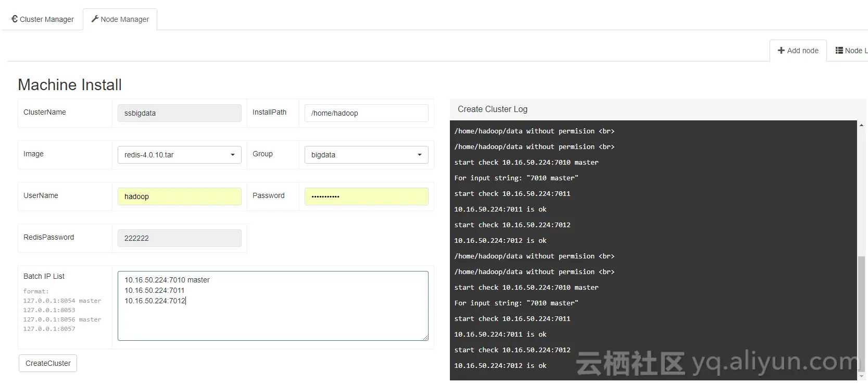Click the first 'start check 10.16.50.224:7012' log line
The width and height of the screenshot is (868, 383).
click(512, 225)
